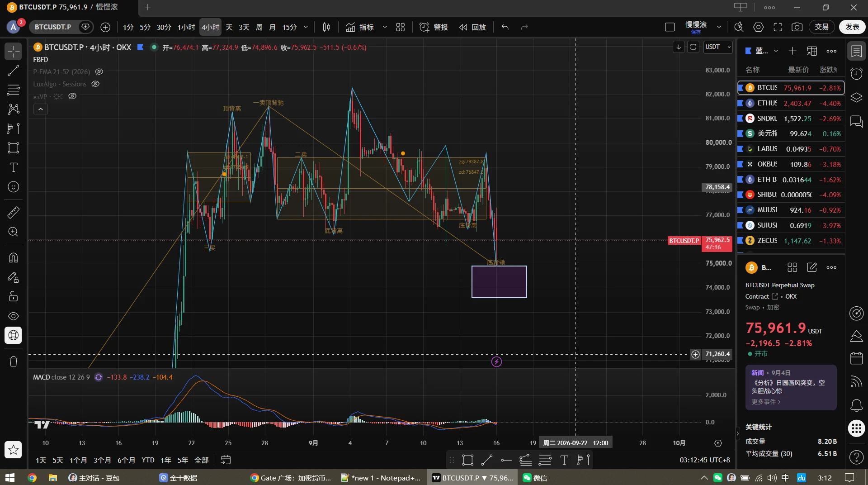Screen dimensions: 868x485
Task: Expand the timeframe interval dropdown
Action: click(306, 27)
